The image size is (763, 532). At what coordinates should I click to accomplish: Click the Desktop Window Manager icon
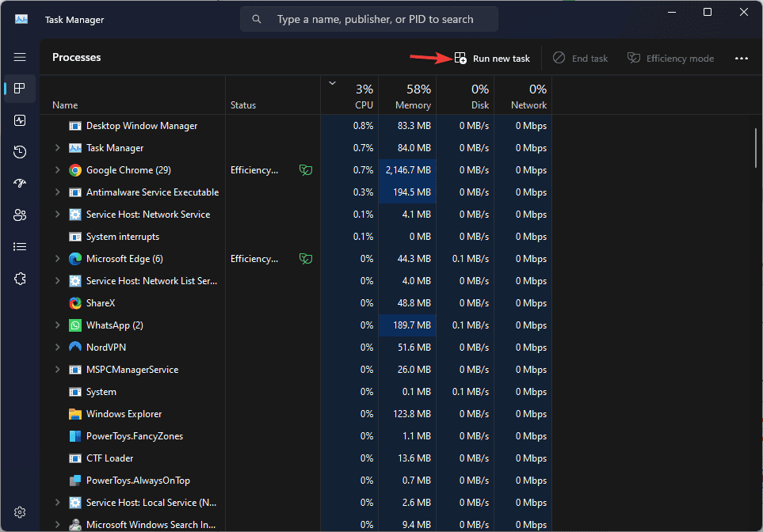tap(75, 126)
